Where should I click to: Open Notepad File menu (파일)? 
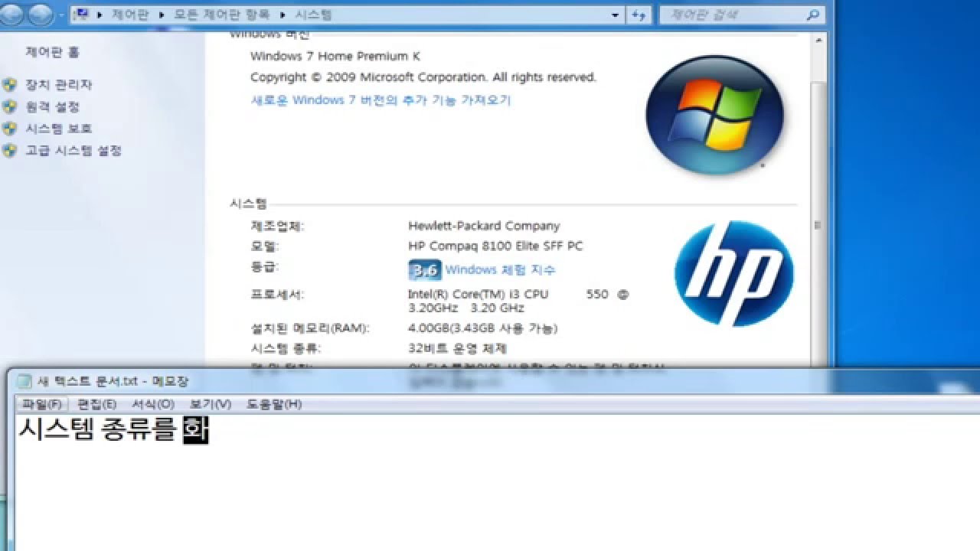point(41,404)
